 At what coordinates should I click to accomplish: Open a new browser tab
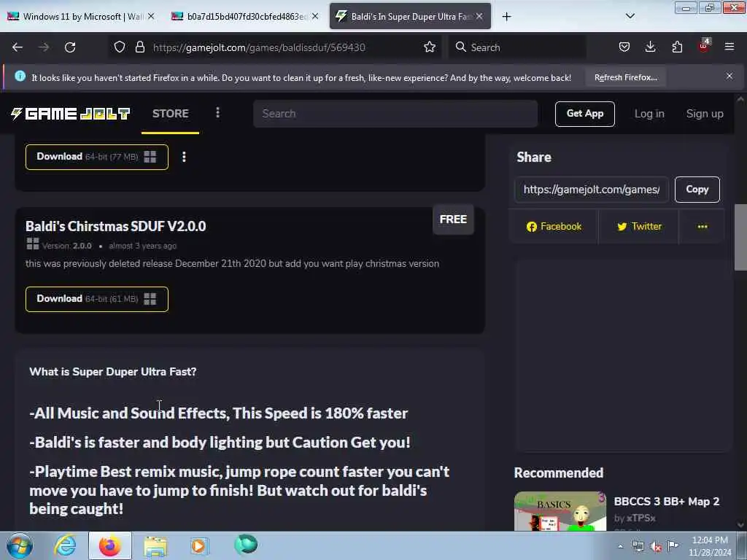pyautogui.click(x=506, y=17)
